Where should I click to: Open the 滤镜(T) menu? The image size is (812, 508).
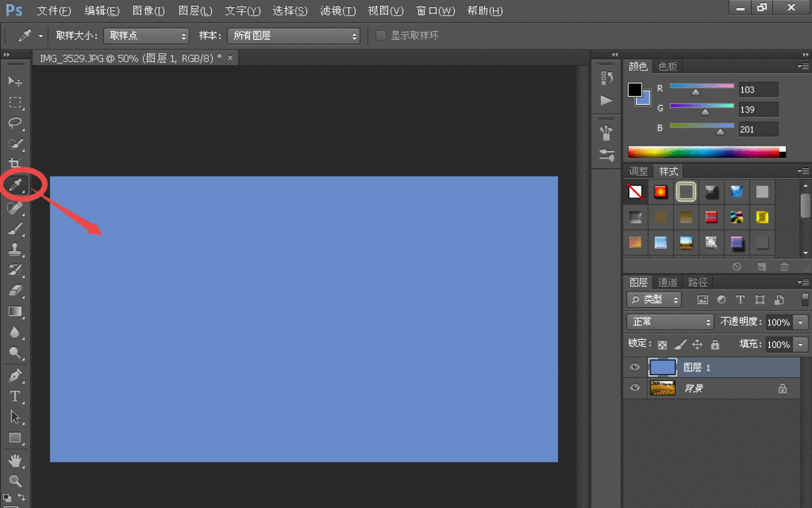338,11
